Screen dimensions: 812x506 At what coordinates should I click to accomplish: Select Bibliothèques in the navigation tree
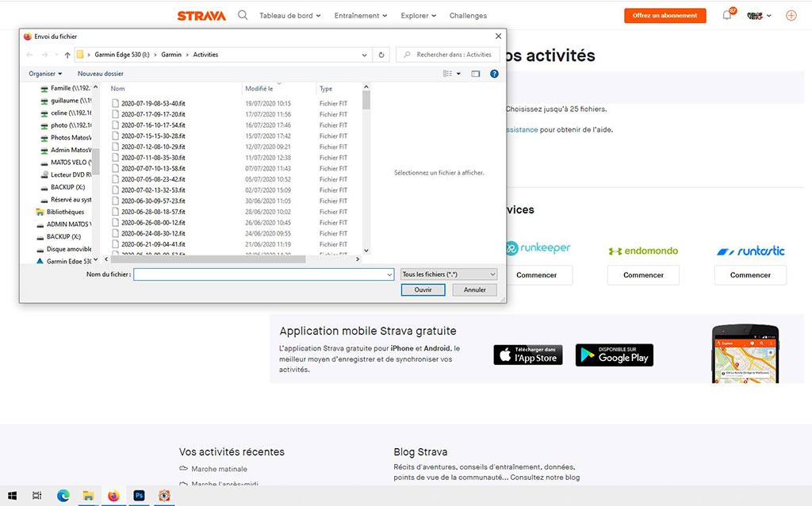point(60,212)
